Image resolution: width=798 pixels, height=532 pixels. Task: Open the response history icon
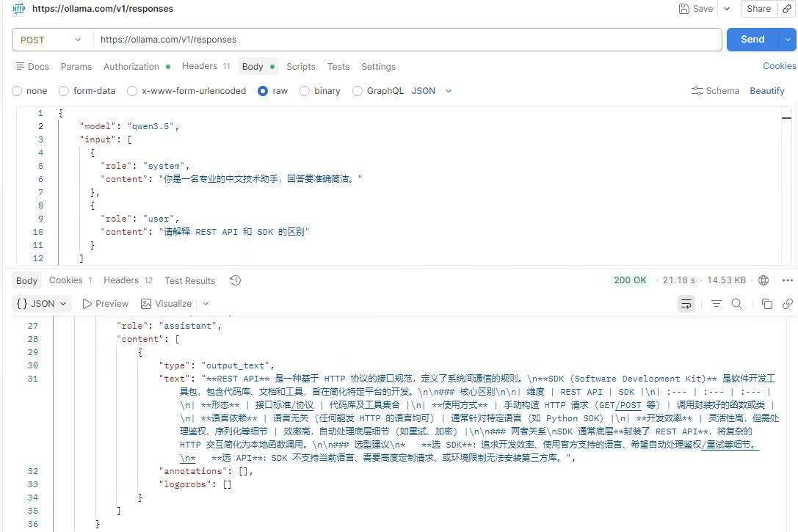pos(235,280)
